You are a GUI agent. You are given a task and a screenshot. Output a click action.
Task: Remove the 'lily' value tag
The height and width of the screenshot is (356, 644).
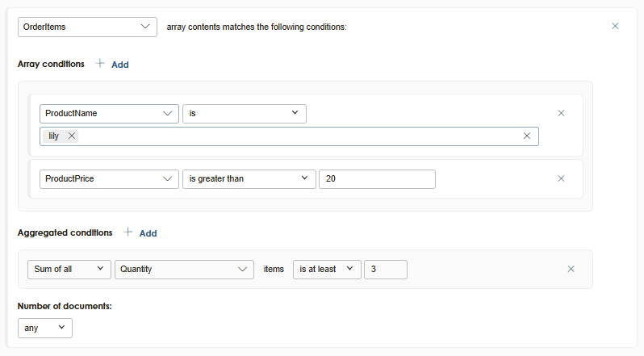click(72, 136)
